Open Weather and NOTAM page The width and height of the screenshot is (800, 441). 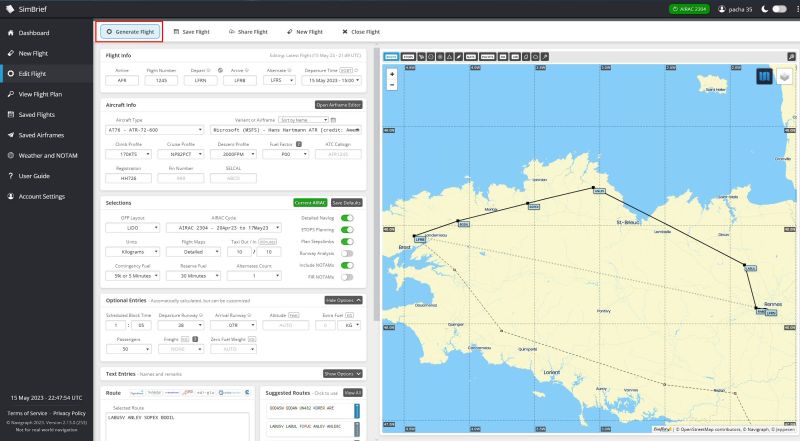[46, 155]
